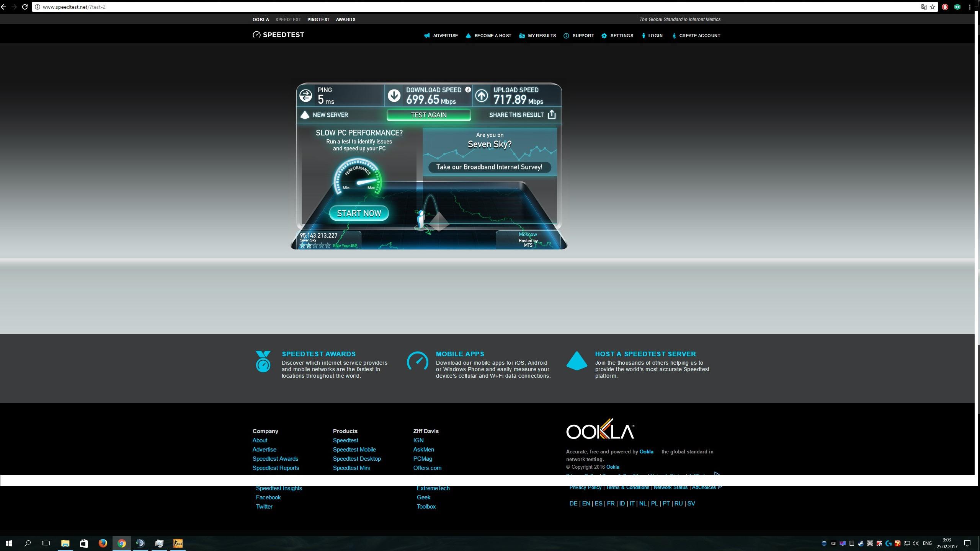Click the Speedtest logo in the header

278,35
